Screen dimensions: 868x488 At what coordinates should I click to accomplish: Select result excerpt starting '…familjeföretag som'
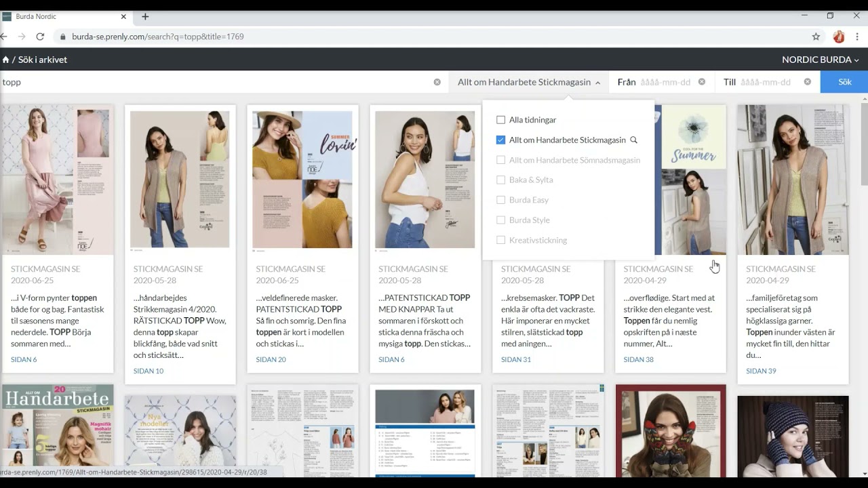click(x=792, y=327)
